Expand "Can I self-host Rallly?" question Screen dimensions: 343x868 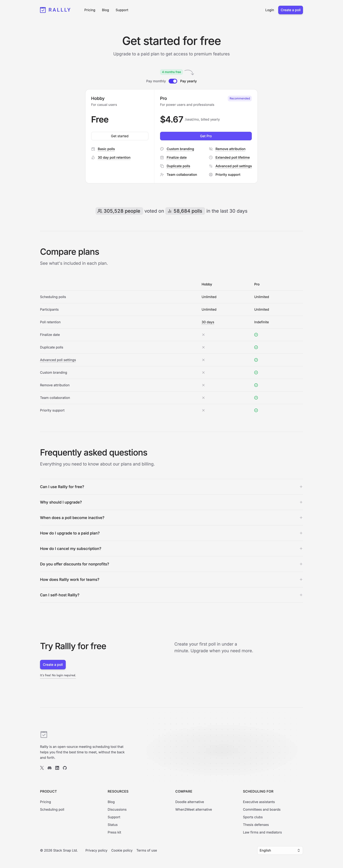171,595
